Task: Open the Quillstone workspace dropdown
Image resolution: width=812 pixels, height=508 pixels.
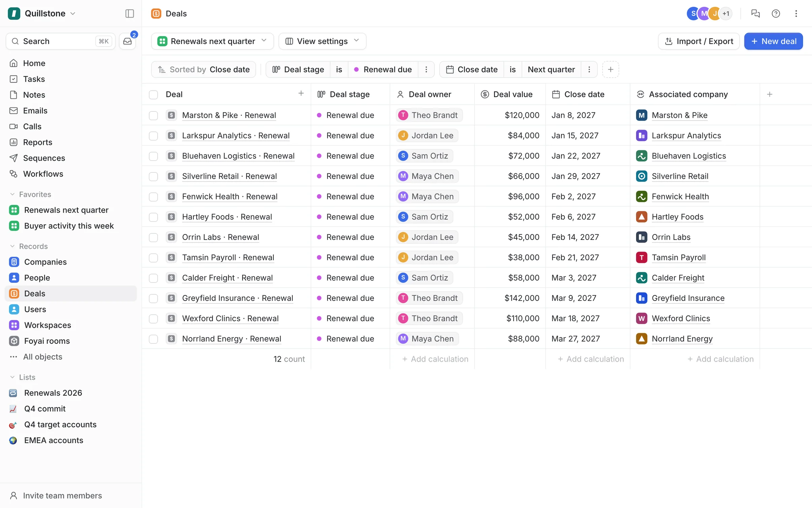Action: pos(42,14)
